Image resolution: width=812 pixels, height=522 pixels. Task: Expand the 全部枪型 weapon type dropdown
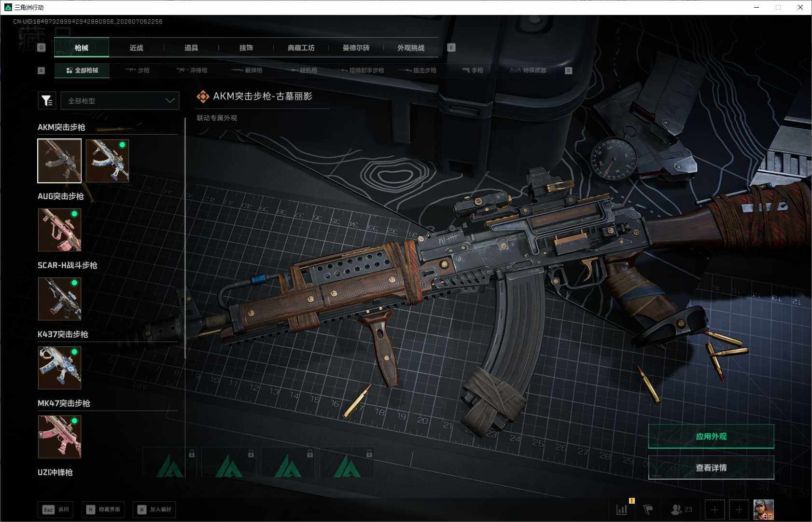click(120, 101)
